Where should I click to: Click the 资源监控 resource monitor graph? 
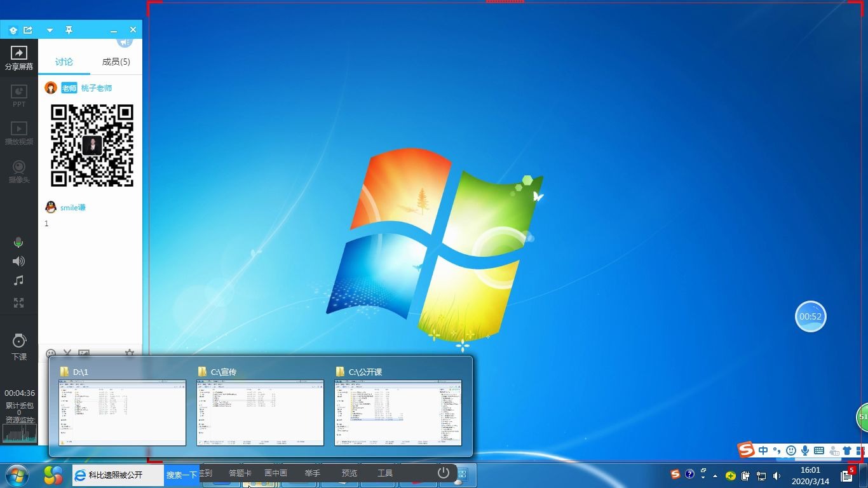tap(20, 433)
